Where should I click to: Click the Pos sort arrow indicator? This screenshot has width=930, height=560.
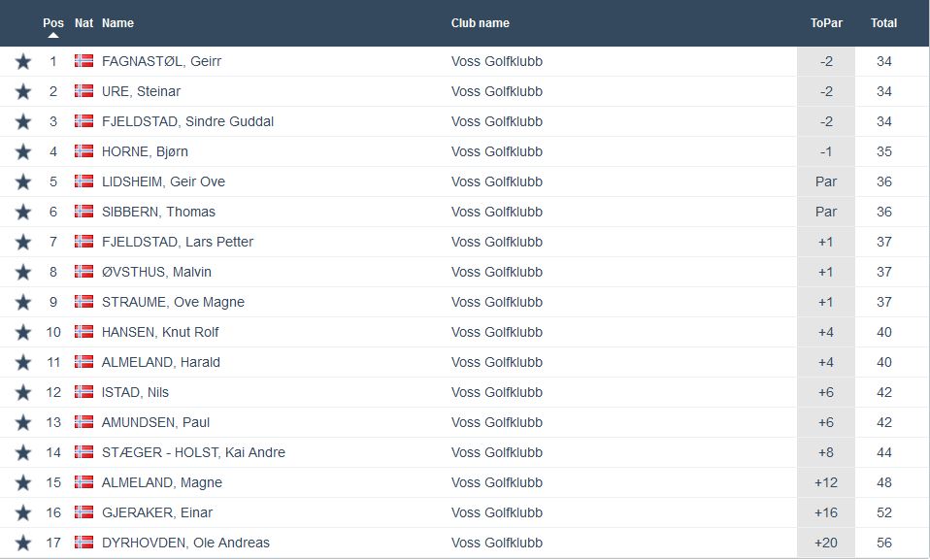tap(53, 36)
